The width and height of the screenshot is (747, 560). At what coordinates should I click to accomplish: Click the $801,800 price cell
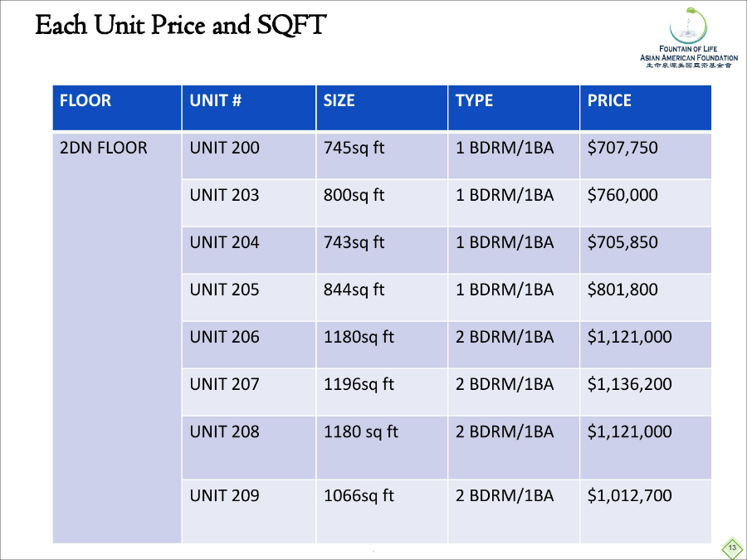(646, 296)
